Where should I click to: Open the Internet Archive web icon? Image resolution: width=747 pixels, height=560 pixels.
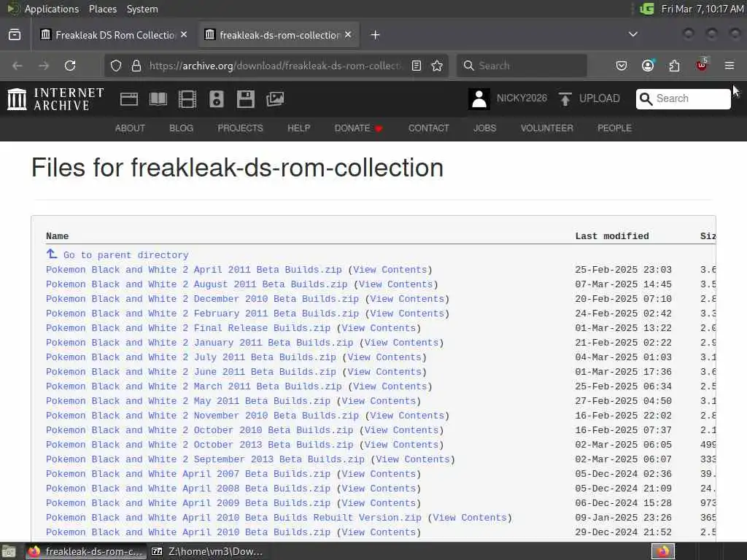coord(129,99)
